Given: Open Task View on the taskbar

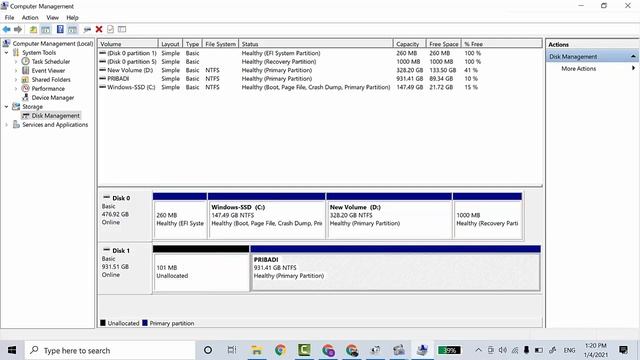Looking at the screenshot, I should tap(232, 350).
